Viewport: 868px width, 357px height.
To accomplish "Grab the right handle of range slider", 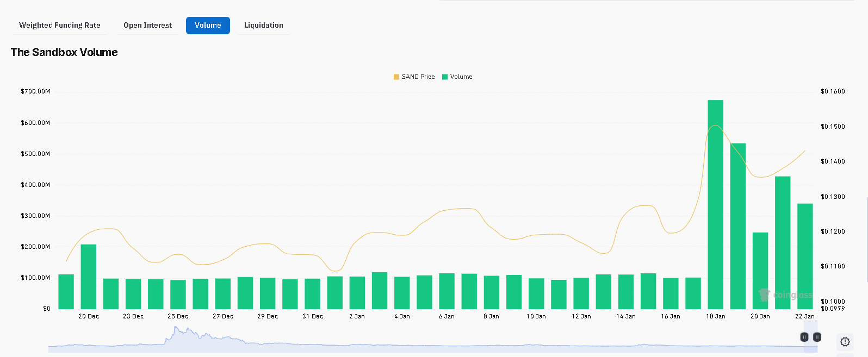I will [x=817, y=337].
